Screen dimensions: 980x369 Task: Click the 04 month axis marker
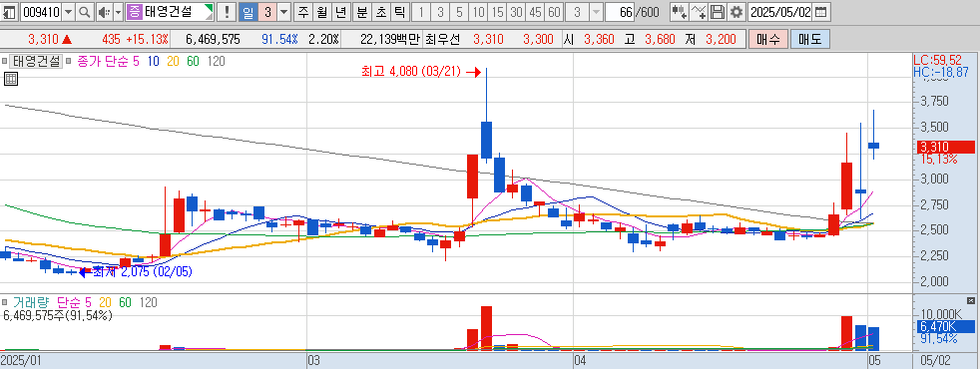(580, 361)
